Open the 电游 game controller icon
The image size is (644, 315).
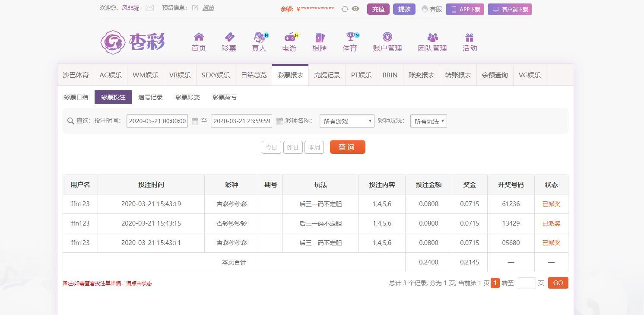(x=289, y=37)
